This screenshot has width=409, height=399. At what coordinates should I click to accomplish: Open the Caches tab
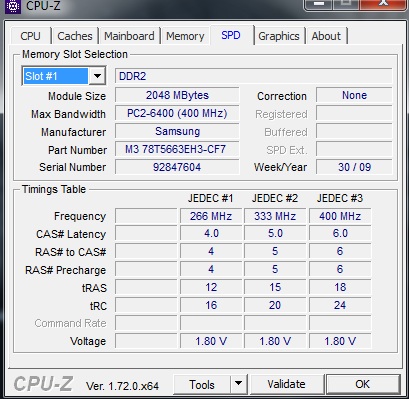(x=75, y=36)
